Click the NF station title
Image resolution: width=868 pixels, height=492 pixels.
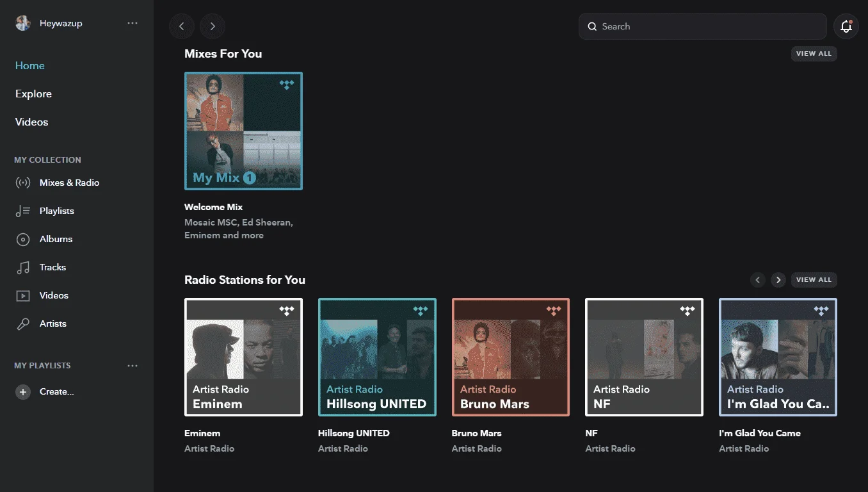pyautogui.click(x=591, y=433)
